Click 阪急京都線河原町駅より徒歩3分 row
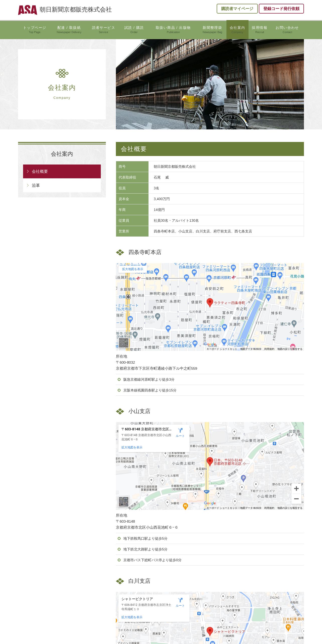322x644 pixels. [x=210, y=379]
